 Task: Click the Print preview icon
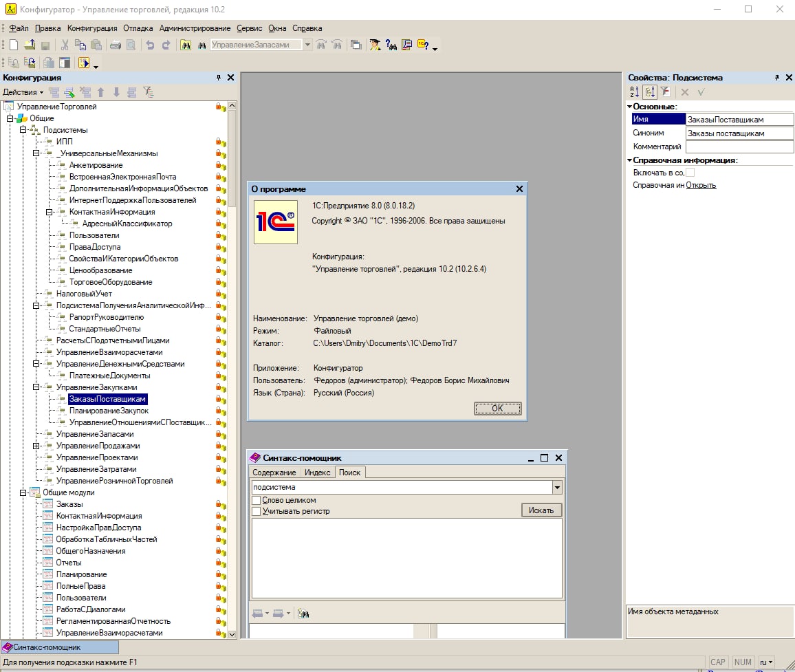(x=131, y=45)
